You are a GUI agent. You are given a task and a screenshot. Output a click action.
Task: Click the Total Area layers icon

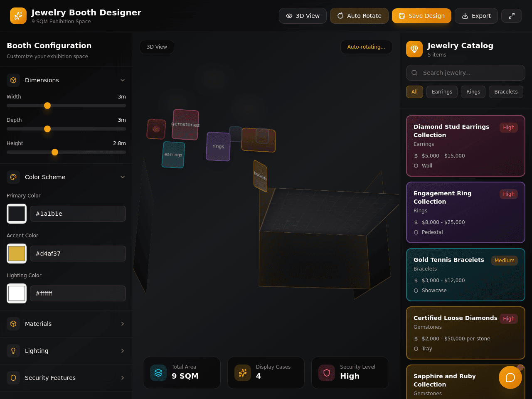coord(158,373)
